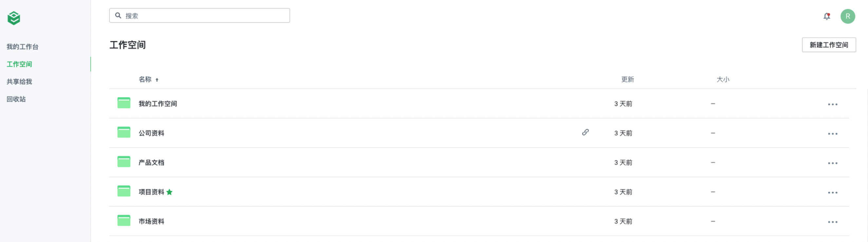868x242 pixels.
Task: Open more options for 我的工作空间
Action: click(832, 104)
